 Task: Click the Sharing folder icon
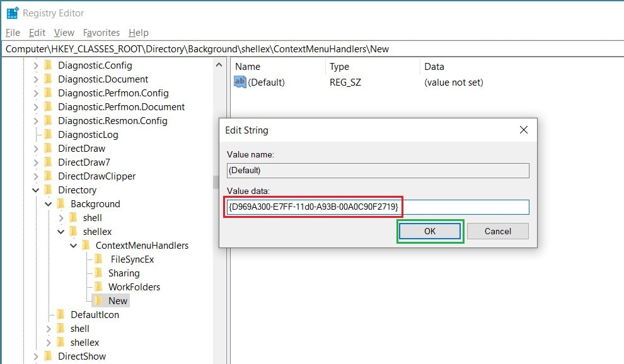99,273
